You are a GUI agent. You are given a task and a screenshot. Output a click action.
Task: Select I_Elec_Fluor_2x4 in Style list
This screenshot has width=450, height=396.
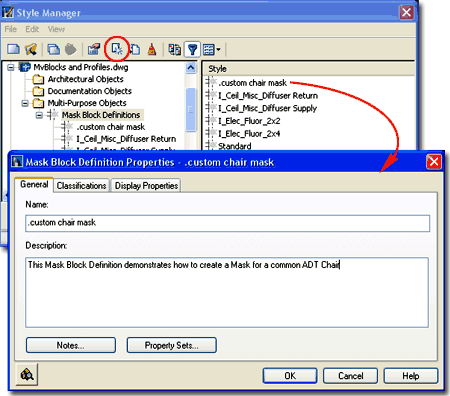249,133
